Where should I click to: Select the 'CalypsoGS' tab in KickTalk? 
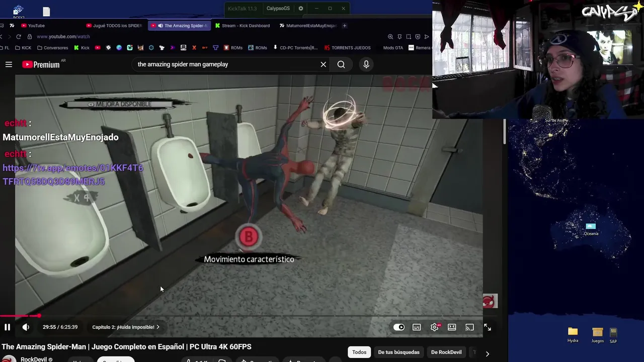[278, 9]
